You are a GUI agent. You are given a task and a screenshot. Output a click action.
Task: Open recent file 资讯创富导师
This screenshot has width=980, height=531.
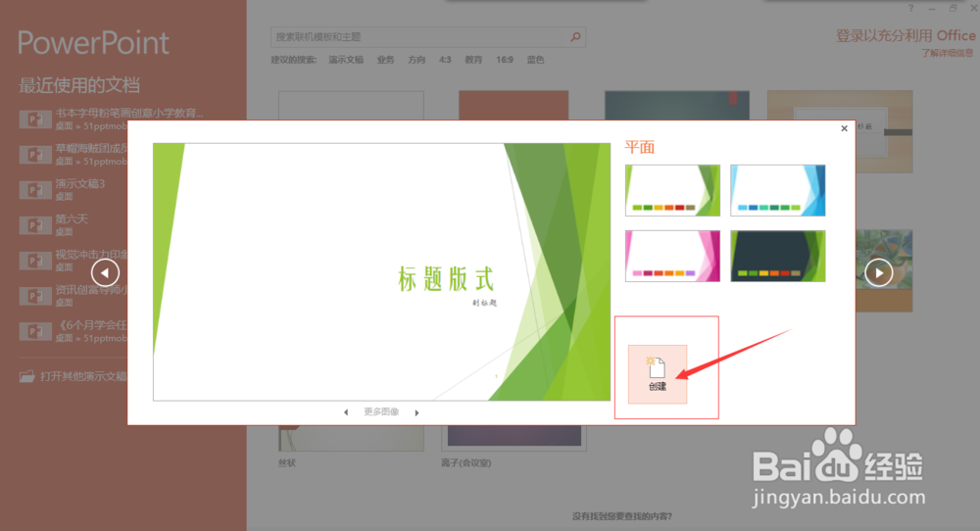[73, 296]
